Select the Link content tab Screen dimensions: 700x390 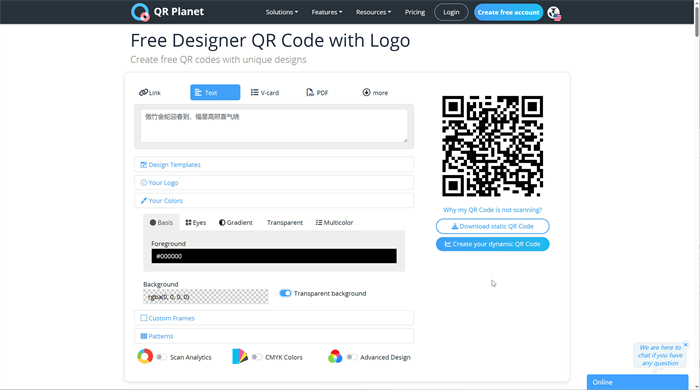150,92
